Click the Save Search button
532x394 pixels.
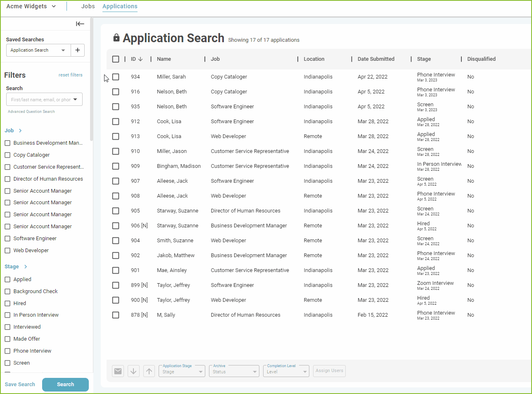[x=20, y=384]
